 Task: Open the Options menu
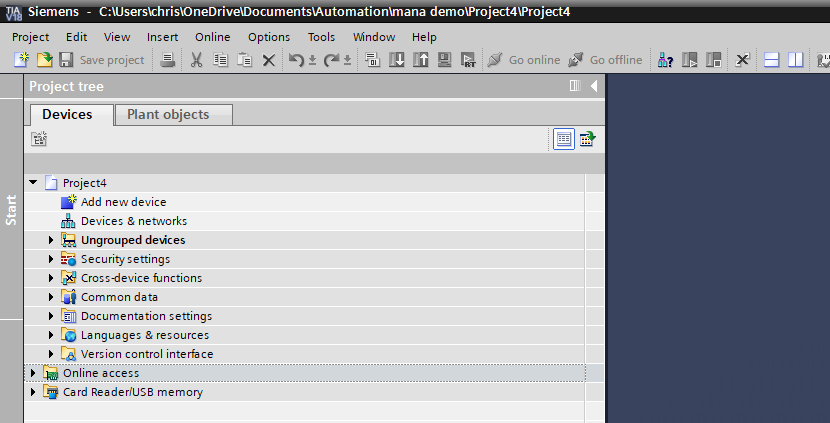(269, 37)
